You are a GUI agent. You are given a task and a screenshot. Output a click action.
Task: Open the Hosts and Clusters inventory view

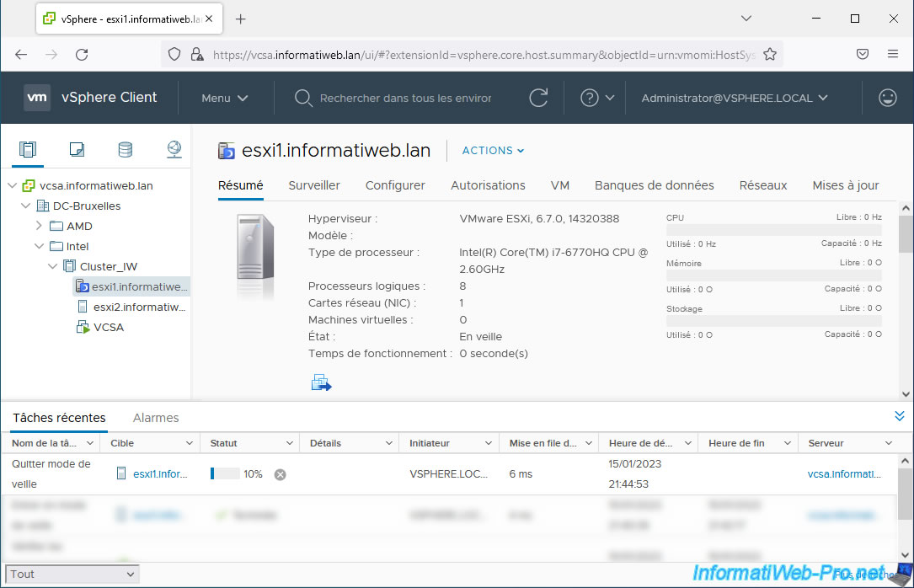[x=28, y=150]
